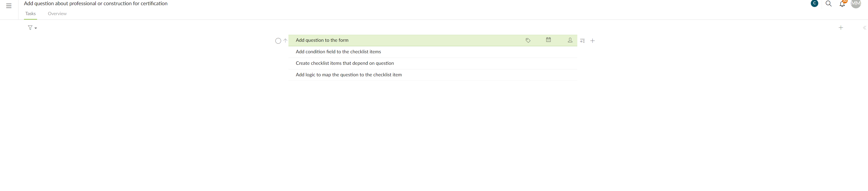Screen dimensions: 868x191
Task: Click the add subtask indent icon
Action: (583, 41)
